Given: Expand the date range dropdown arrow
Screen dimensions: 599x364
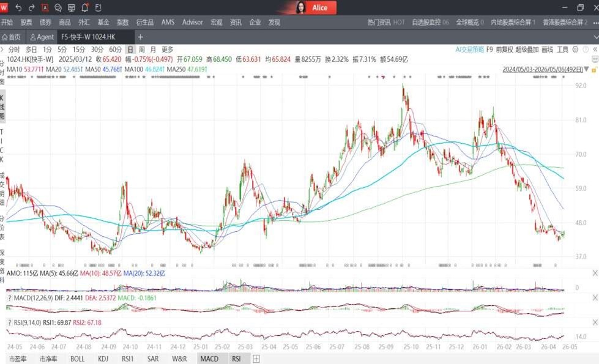Looking at the screenshot, I should [x=586, y=69].
